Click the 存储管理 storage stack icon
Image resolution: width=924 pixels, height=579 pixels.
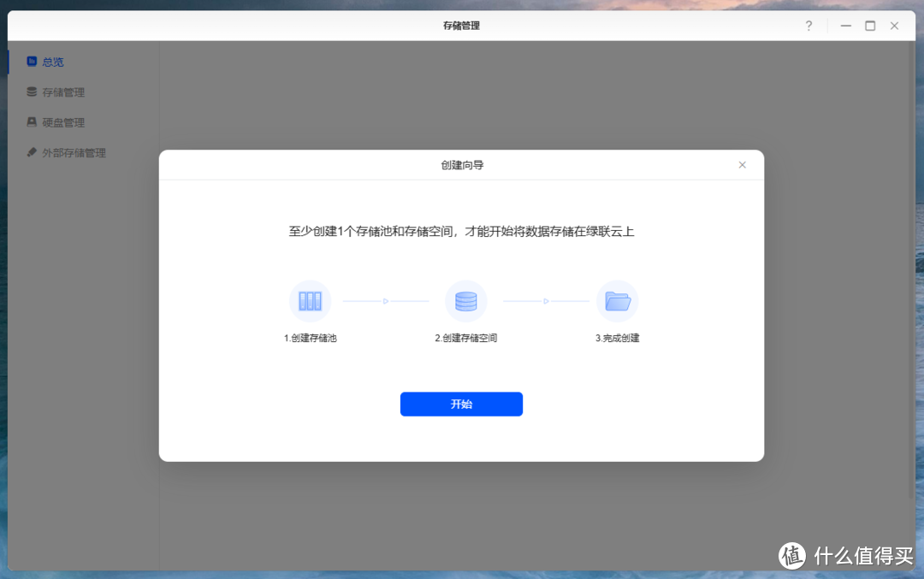tap(30, 92)
